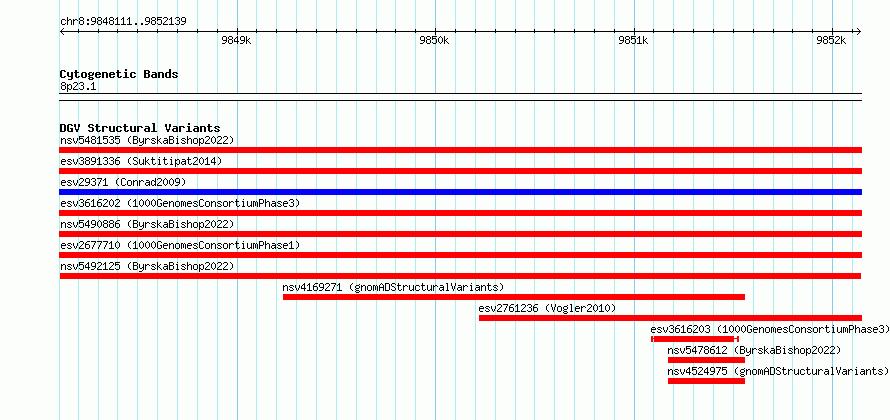Click the 8p23.1 cytogenetic band line
Screen dimensions: 890x420
click(x=460, y=97)
